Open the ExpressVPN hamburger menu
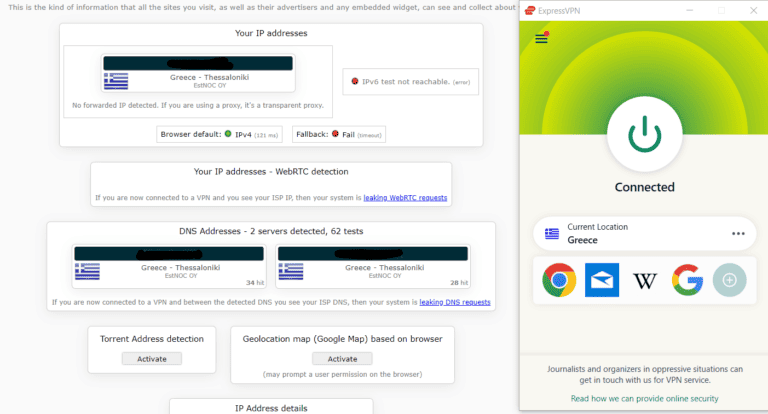This screenshot has height=414, width=768. pyautogui.click(x=541, y=38)
